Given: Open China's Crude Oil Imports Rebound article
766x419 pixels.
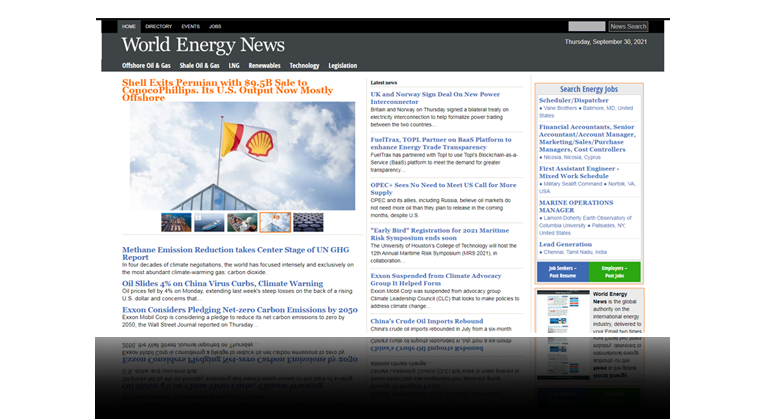Looking at the screenshot, I should 426,321.
